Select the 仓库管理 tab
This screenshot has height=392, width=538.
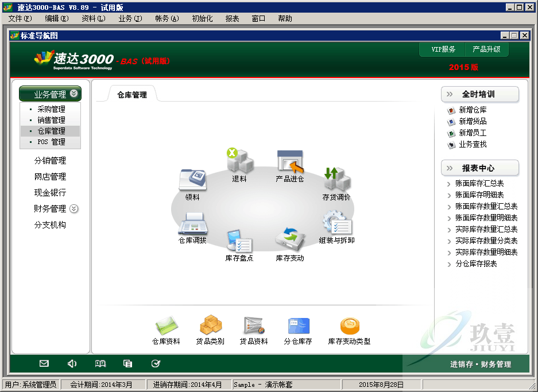(132, 95)
